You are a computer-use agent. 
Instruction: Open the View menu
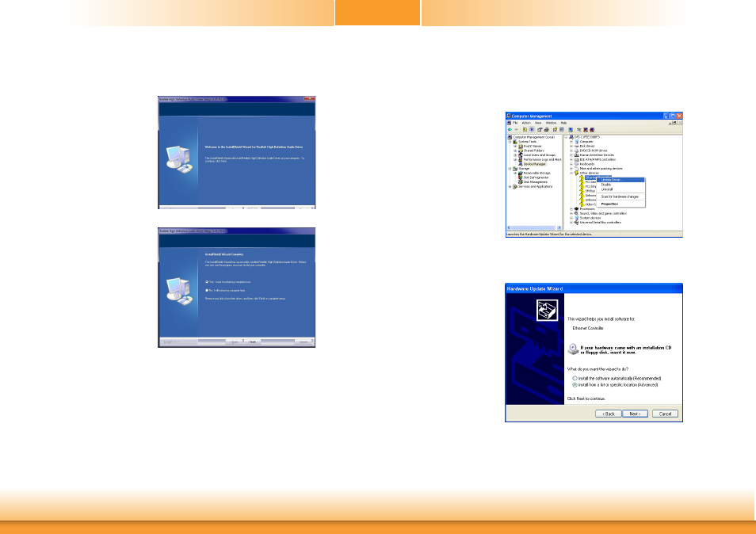tap(538, 123)
